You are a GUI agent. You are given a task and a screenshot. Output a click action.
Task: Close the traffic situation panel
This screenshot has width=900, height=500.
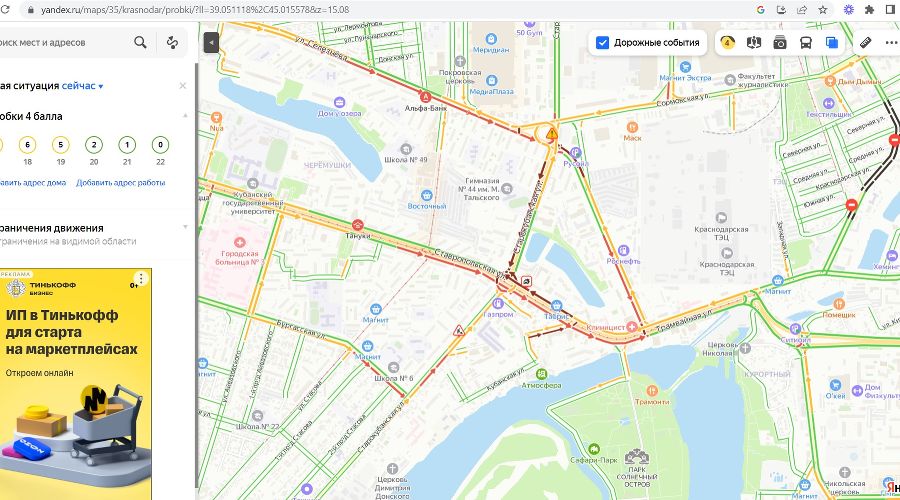(x=183, y=86)
